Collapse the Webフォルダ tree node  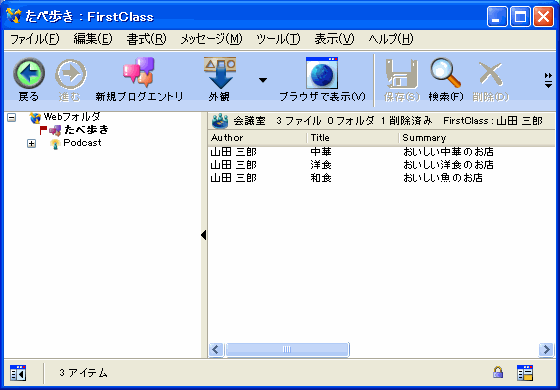tap(12, 118)
